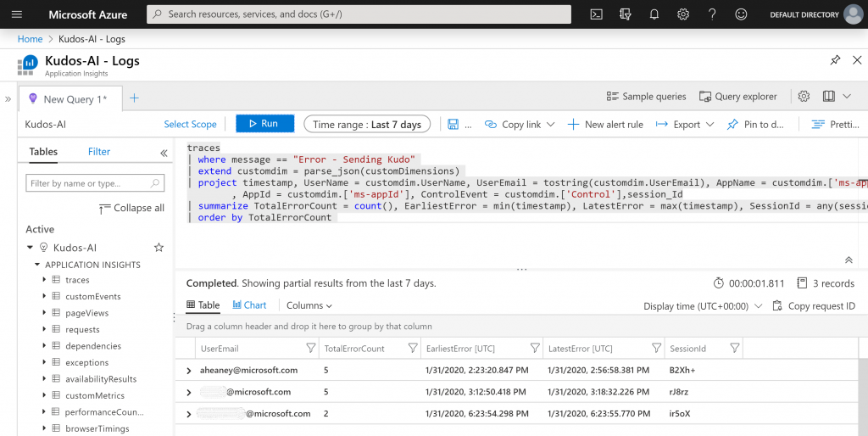Save the query with the disk icon
This screenshot has height=436, width=868.
(453, 124)
